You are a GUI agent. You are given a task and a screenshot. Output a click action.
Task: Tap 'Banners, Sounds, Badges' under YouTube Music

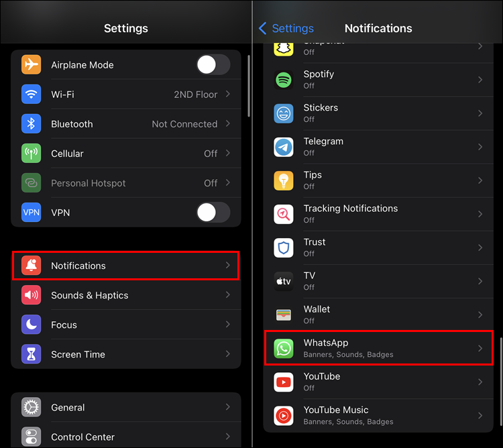[348, 422]
